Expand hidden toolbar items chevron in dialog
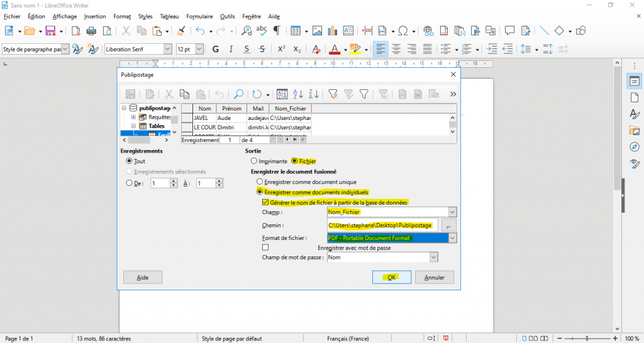Viewport: 644px width, 343px height. click(453, 94)
